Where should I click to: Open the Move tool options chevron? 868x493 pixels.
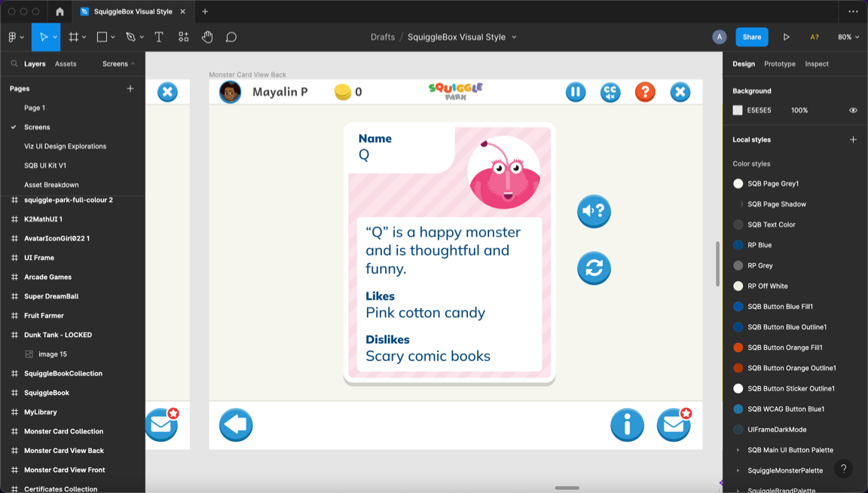point(55,37)
